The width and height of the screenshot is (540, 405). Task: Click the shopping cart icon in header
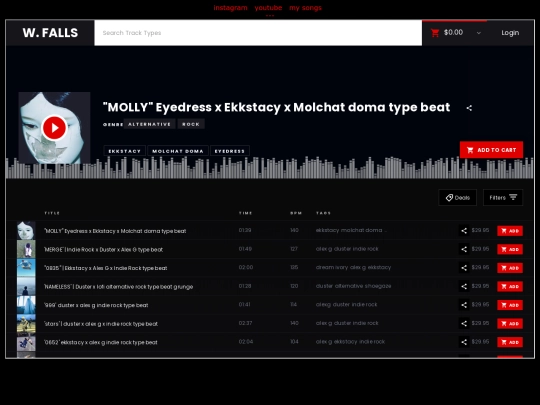(435, 33)
